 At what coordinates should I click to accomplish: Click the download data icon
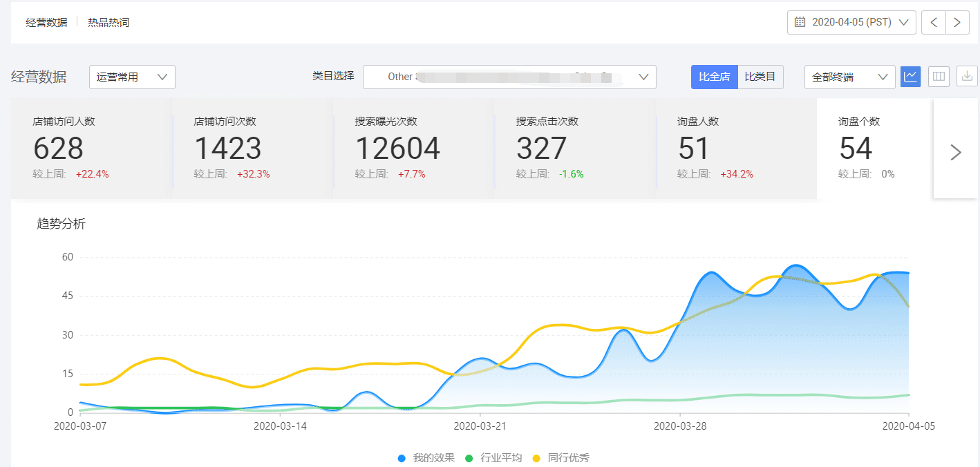tap(967, 77)
